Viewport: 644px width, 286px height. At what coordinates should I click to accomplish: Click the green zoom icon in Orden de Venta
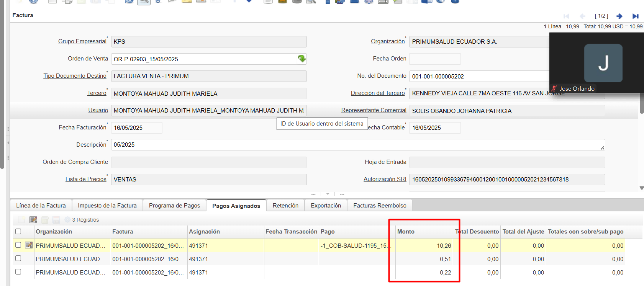pyautogui.click(x=302, y=59)
